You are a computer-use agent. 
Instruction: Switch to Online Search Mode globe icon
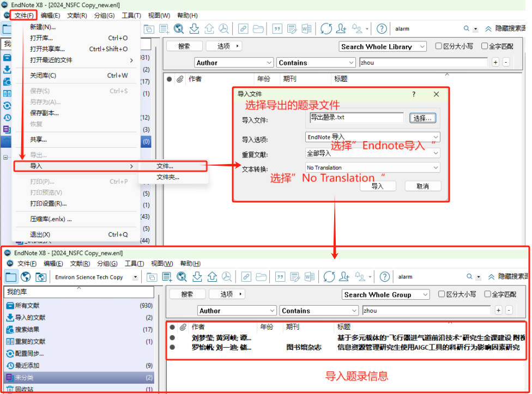pos(26,277)
